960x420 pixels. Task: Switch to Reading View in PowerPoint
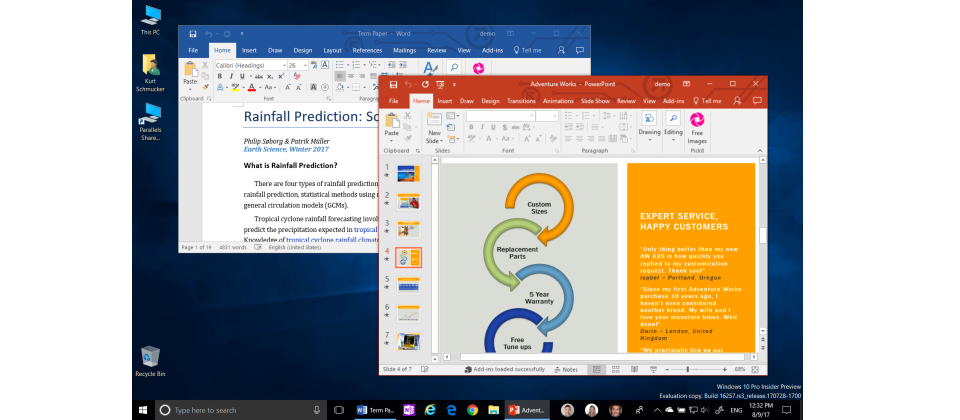(x=634, y=369)
